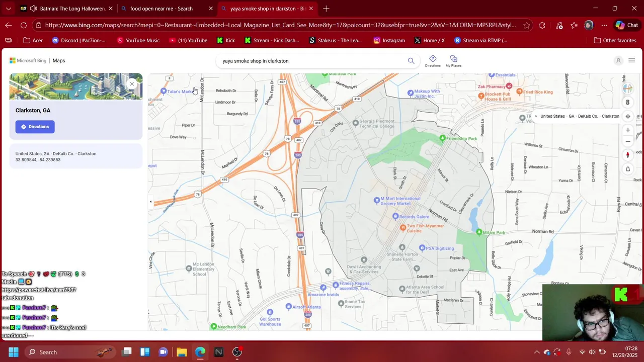
Task: Open browser settings and more menu
Action: pyautogui.click(x=604, y=25)
